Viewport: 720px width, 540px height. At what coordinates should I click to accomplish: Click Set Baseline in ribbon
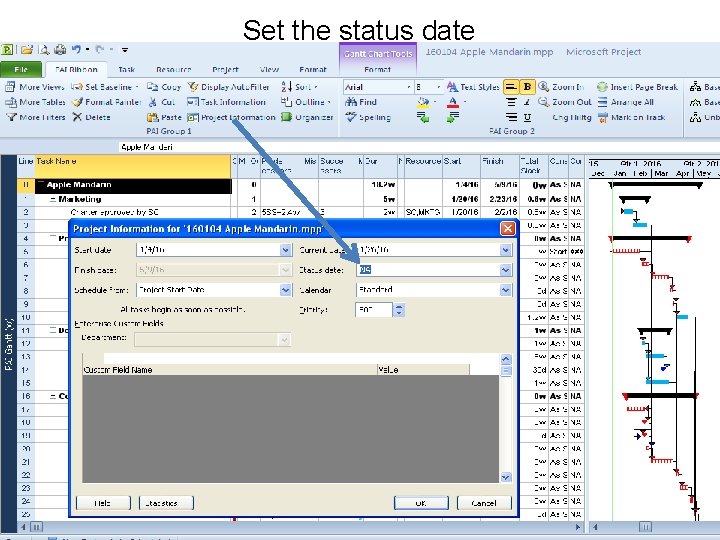click(106, 87)
